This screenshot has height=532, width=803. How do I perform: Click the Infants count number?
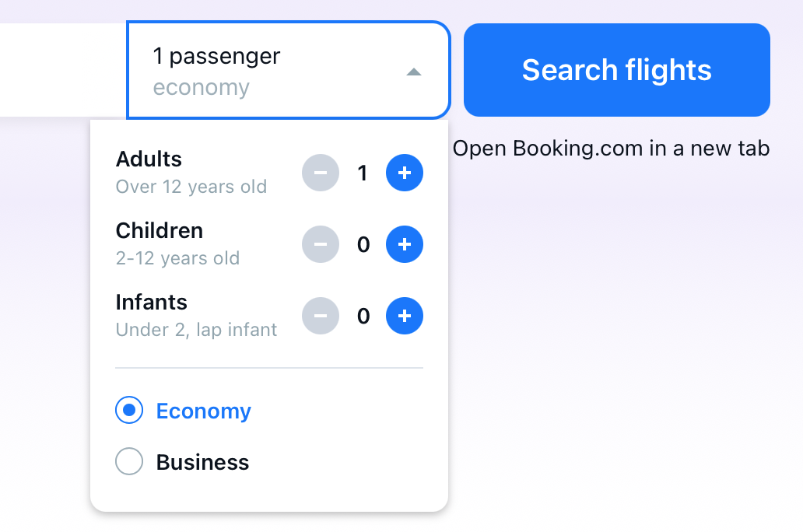tap(363, 317)
